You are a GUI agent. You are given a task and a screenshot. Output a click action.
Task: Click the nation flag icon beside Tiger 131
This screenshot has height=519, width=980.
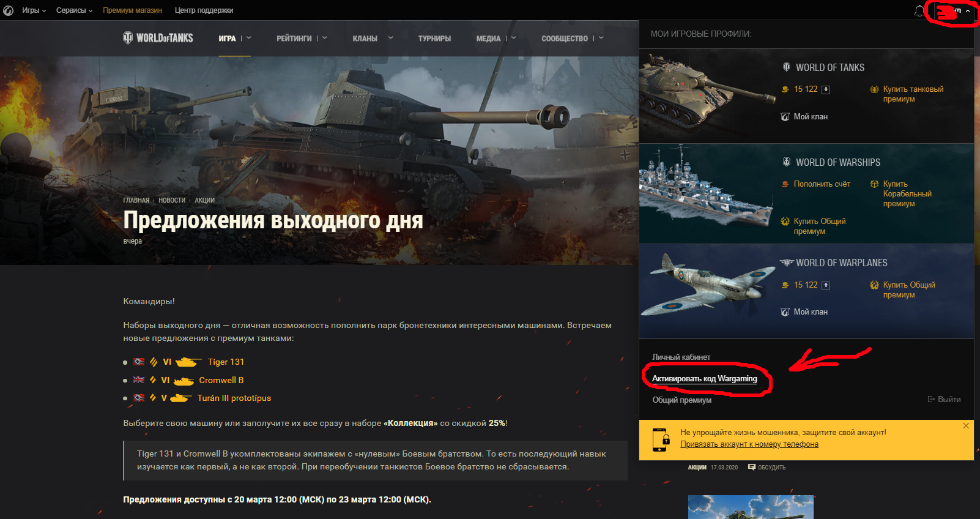139,362
